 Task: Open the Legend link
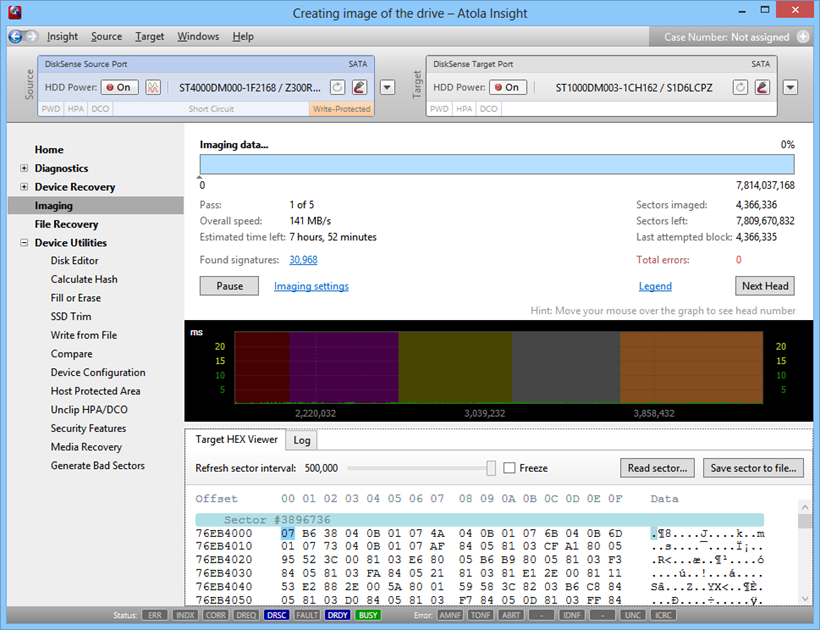point(655,286)
